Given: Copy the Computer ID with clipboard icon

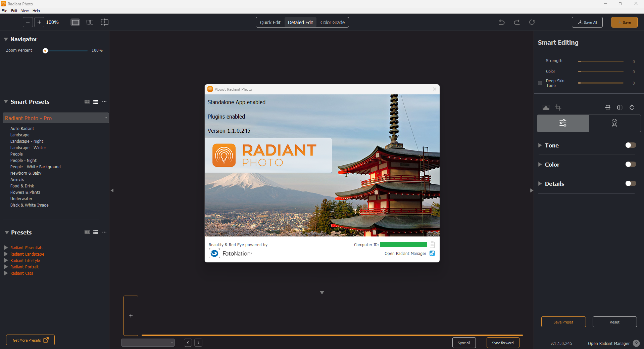Looking at the screenshot, I should pos(432,245).
